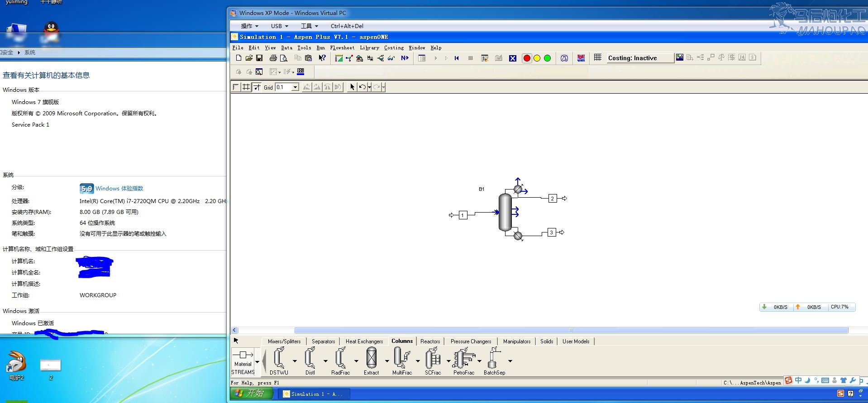Open the Grid size 0.1 dropdown

(296, 87)
